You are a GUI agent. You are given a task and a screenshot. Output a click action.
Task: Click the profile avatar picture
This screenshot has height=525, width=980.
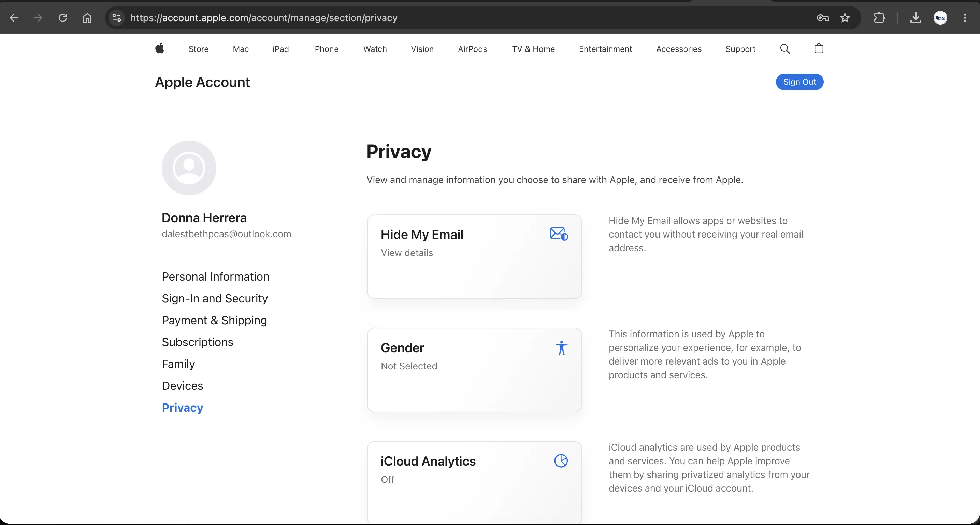[x=189, y=168]
